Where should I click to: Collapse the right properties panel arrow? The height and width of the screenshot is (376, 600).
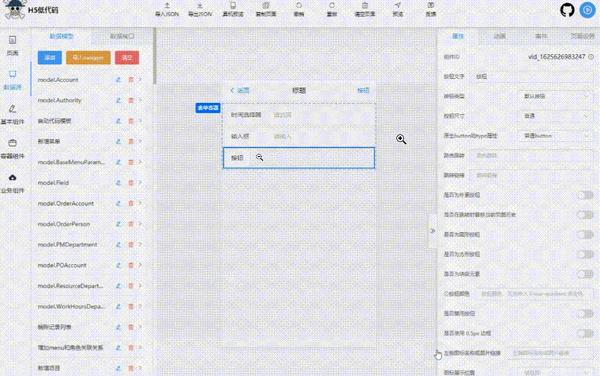coord(432,231)
